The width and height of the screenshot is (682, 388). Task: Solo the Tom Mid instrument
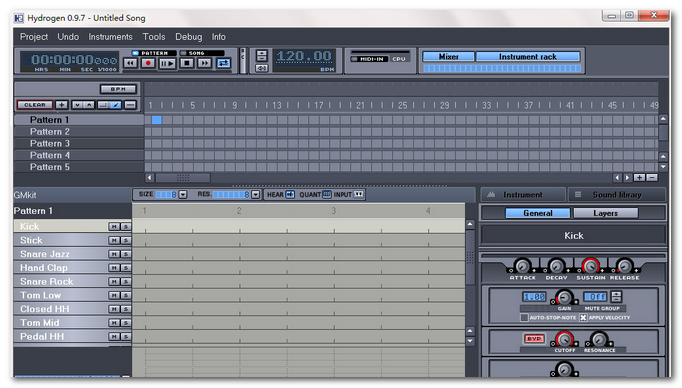click(x=126, y=323)
